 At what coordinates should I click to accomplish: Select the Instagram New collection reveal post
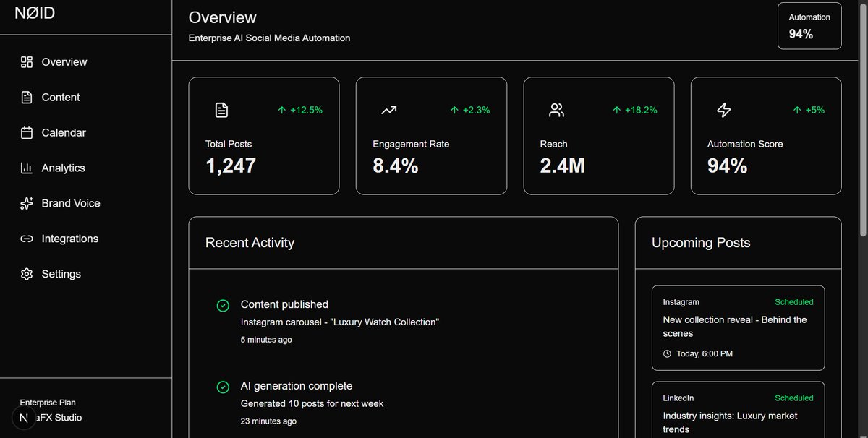tap(739, 328)
